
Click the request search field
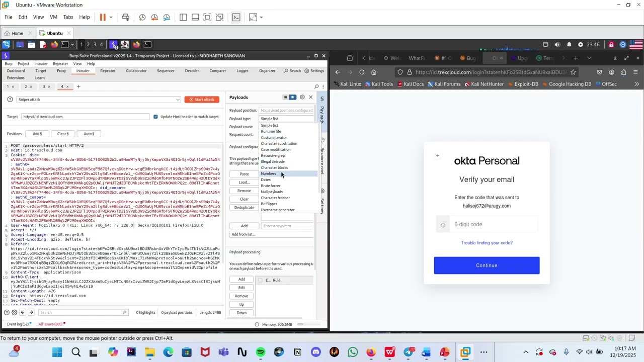84,313
